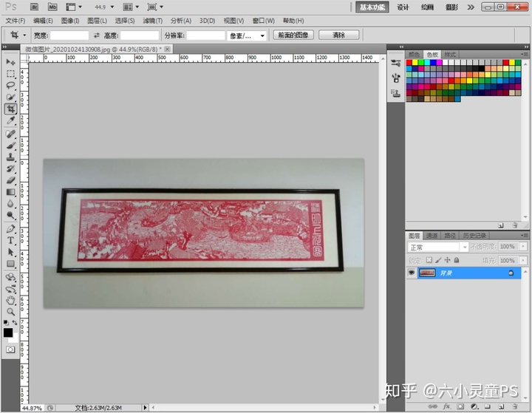Click the 背景 layer thumbnail
Screen dimensions: 532x413
coord(427,273)
